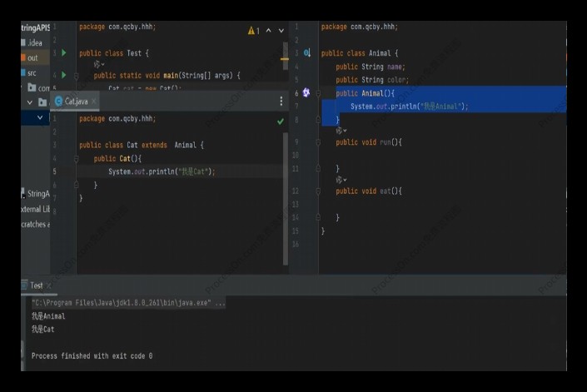Image resolution: width=587 pixels, height=392 pixels.
Task: Click highlighted System.out.println("我是Animal") line
Action: (409, 107)
